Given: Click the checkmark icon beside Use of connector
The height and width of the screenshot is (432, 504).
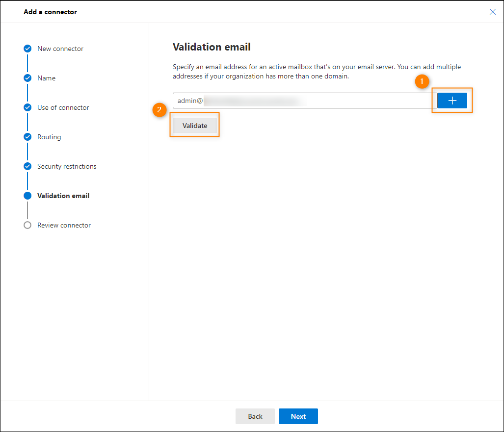Looking at the screenshot, I should click(27, 107).
